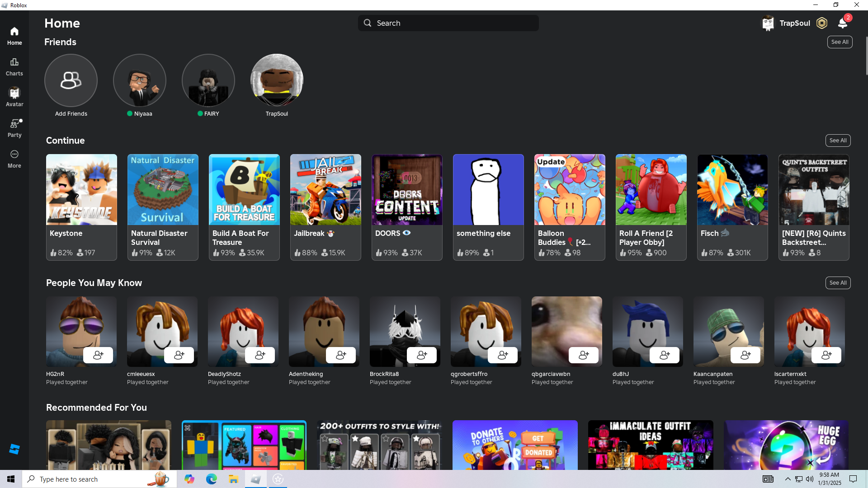The image size is (868, 488).
Task: Open the DOORS game card
Action: tap(407, 207)
